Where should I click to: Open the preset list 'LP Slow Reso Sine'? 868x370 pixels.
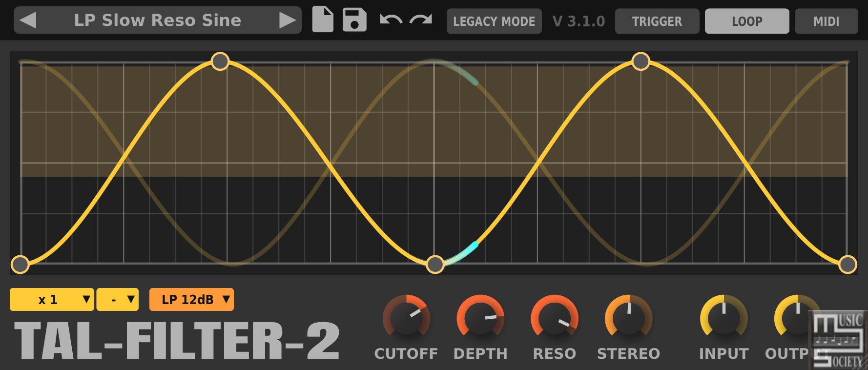(x=157, y=20)
